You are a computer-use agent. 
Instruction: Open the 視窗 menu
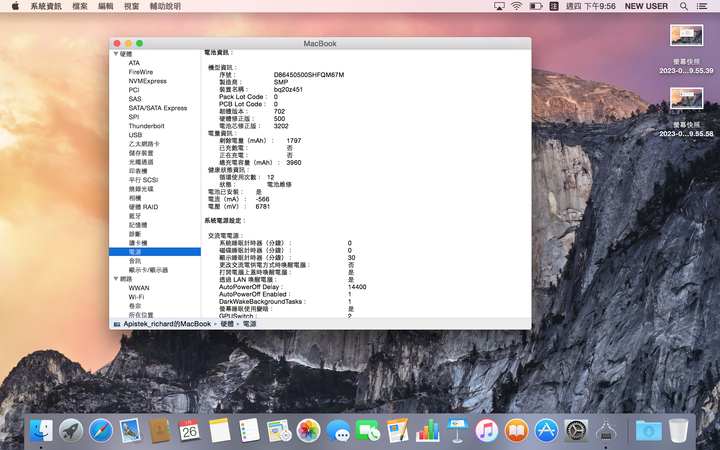point(131,6)
